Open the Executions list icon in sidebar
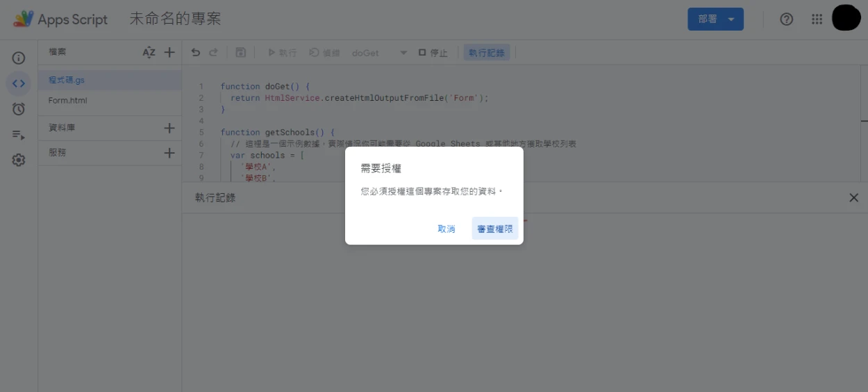Viewport: 868px width, 392px height. pos(19,135)
